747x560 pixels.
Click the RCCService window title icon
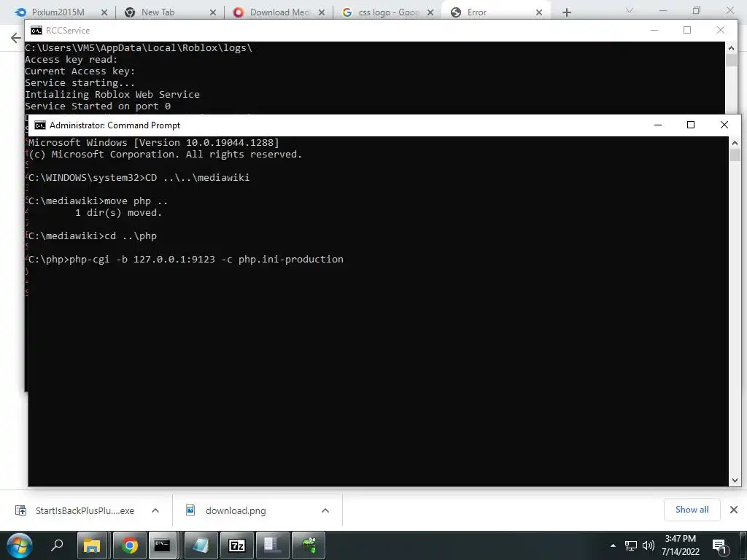(36, 31)
